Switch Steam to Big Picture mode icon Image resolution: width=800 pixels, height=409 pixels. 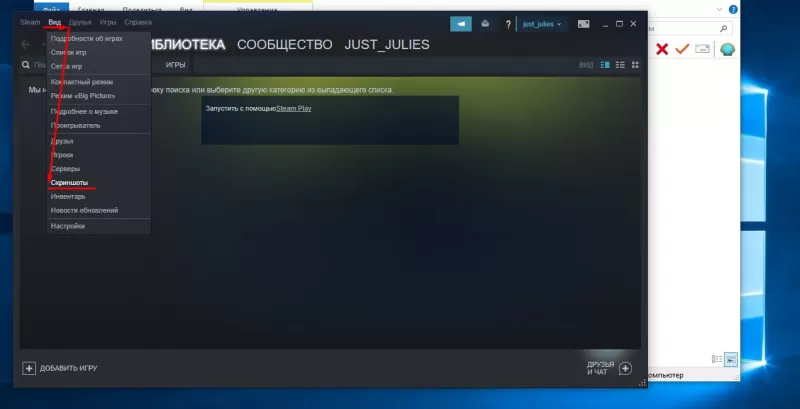coord(584,24)
